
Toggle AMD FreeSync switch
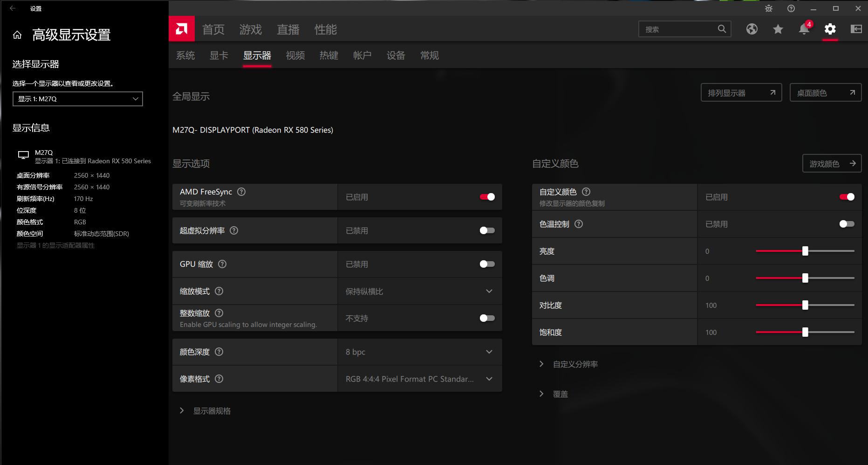click(x=487, y=197)
